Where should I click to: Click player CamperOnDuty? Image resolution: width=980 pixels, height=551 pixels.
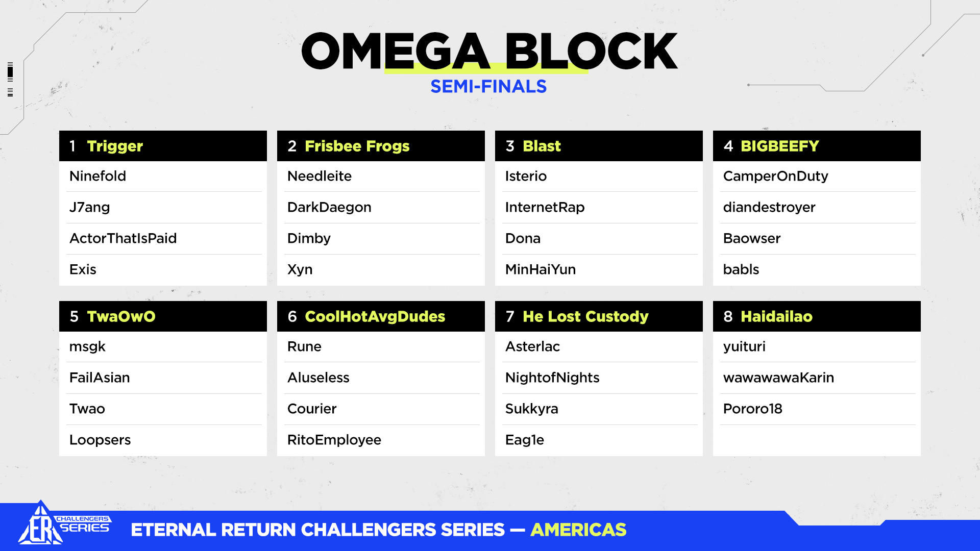click(x=775, y=176)
